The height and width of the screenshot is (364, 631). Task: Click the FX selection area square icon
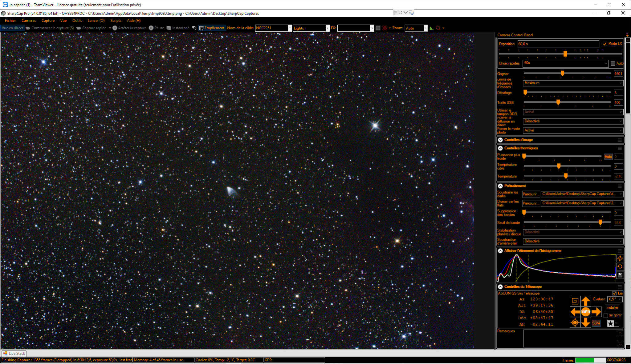coord(378,28)
